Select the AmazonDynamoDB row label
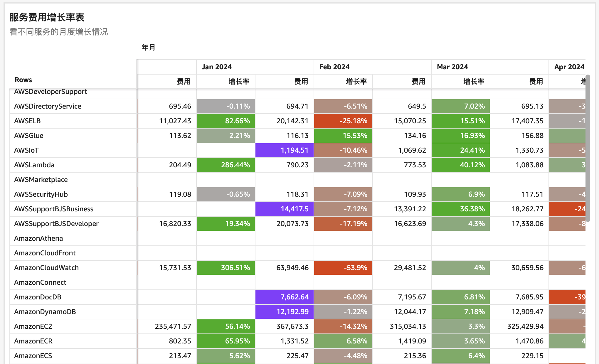Viewport: 599px width, 364px height. coord(45,312)
